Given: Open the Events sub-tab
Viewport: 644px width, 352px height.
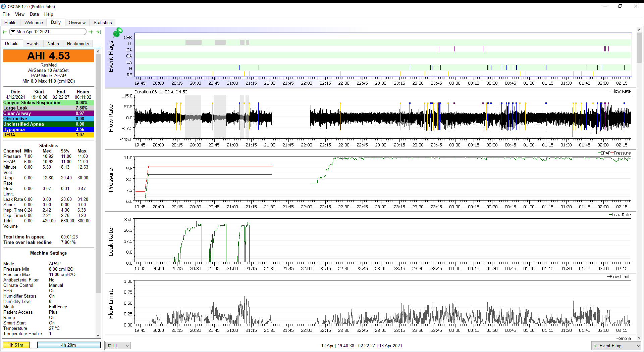Looking at the screenshot, I should click(x=33, y=44).
